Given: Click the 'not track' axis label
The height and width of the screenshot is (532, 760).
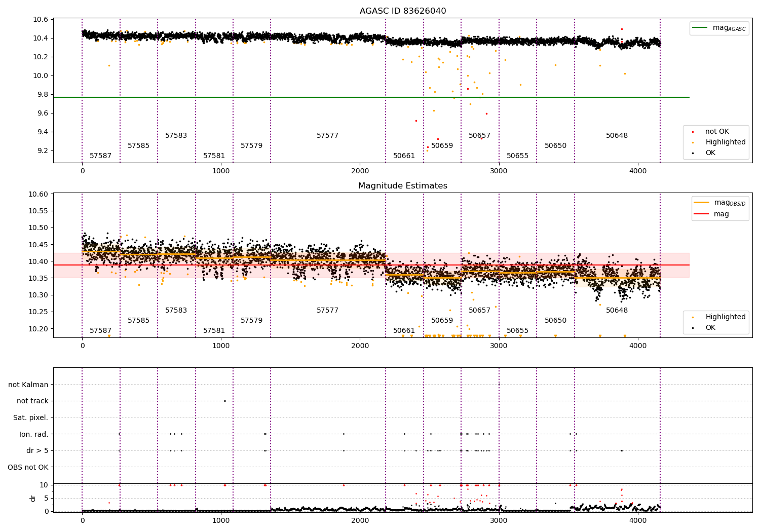Looking at the screenshot, I should pos(32,401).
